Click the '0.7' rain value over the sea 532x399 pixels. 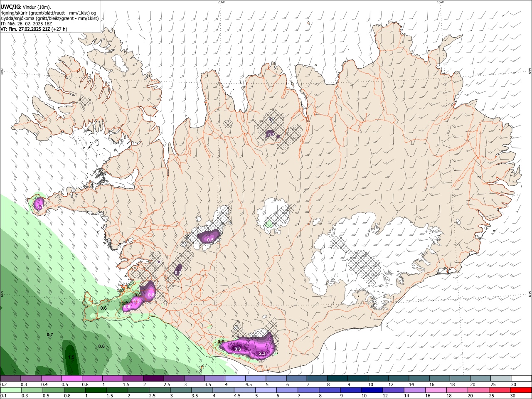(50, 335)
